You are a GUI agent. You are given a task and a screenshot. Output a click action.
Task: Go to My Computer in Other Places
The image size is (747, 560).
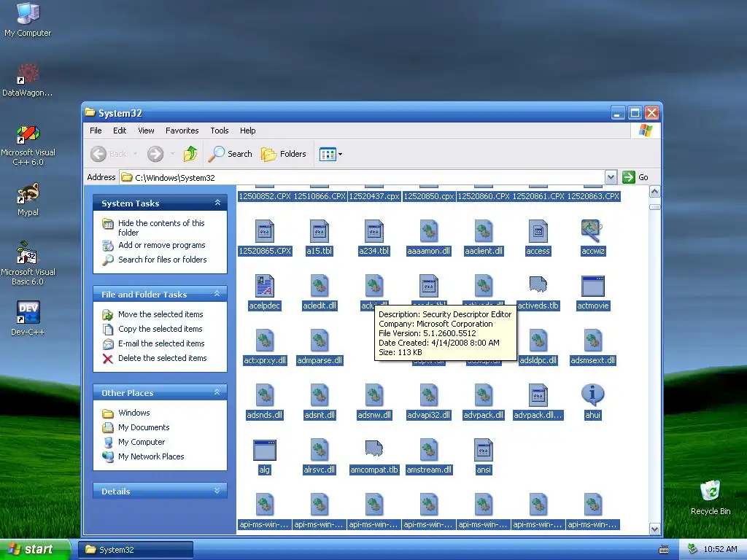[134, 442]
